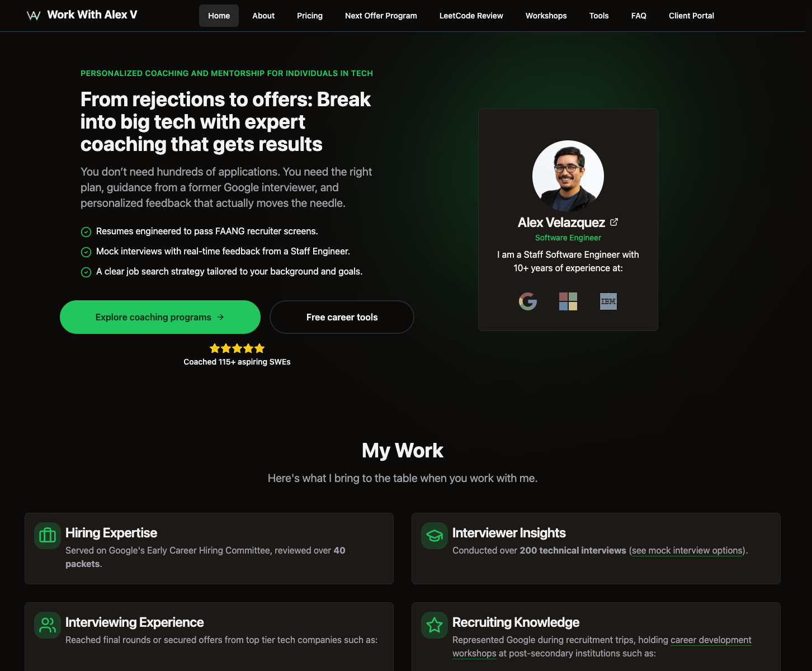This screenshot has width=812, height=671.
Task: Click the Work With Alex V site title
Action: click(92, 15)
